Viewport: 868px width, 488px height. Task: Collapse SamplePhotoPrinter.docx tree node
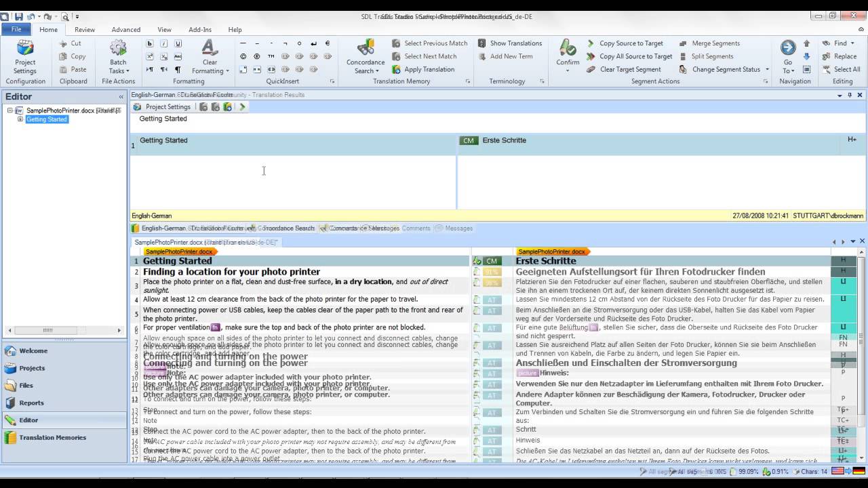pyautogui.click(x=10, y=110)
